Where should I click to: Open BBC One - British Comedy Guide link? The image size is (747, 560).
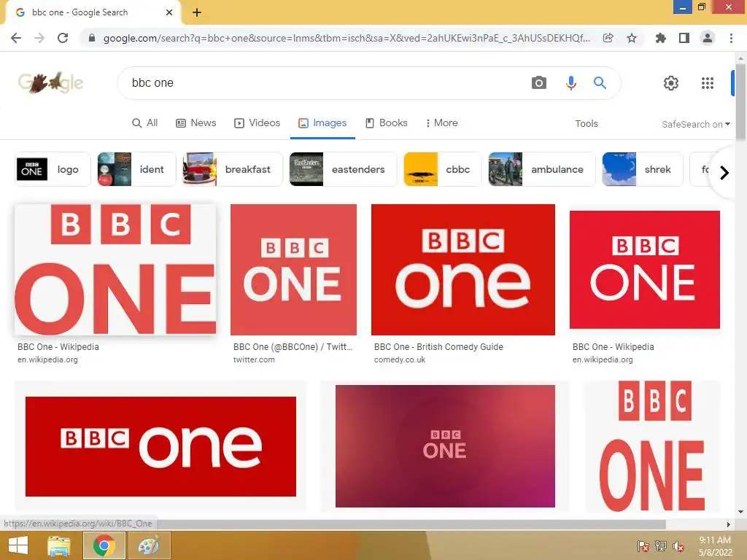click(x=438, y=346)
